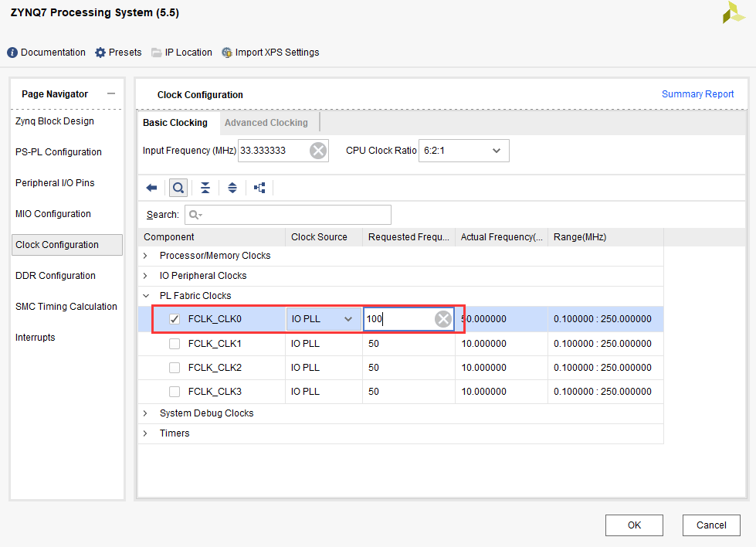
Task: Go to Peripheral I/O Pins page
Action: point(55,183)
